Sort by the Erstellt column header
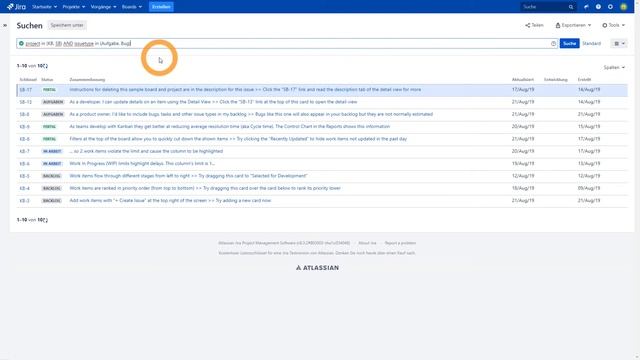Image resolution: width=640 pixels, height=360 pixels. (x=584, y=80)
